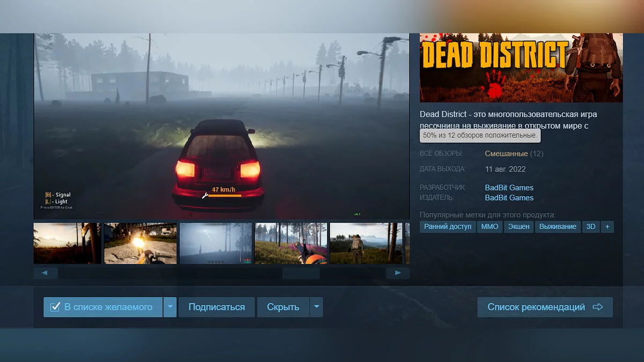Image resolution: width=644 pixels, height=362 pixels.
Task: Open the wishlist dropdown arrow
Action: tap(170, 307)
